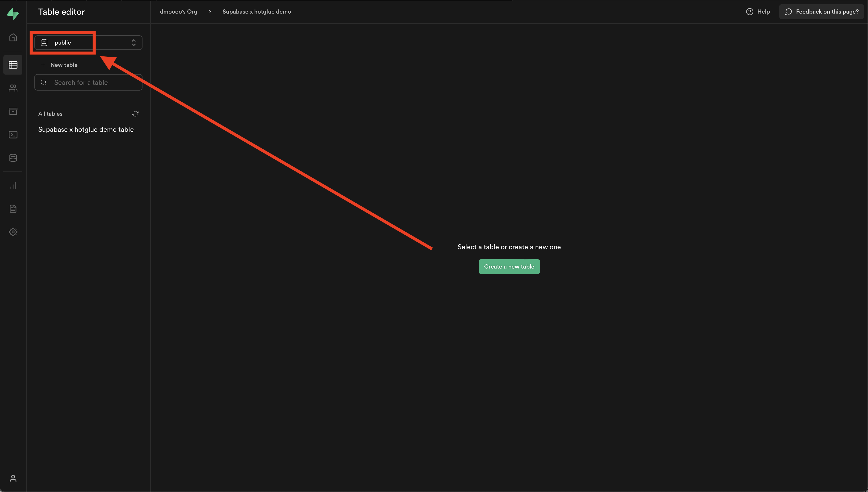Open Supabase x hotglue demo table
The height and width of the screenshot is (492, 868).
(86, 130)
